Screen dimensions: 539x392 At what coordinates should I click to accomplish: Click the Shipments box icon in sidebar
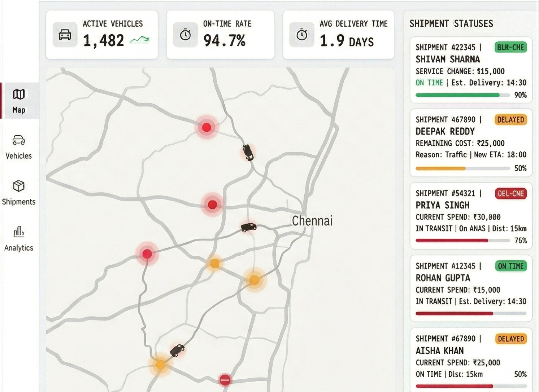(18, 186)
